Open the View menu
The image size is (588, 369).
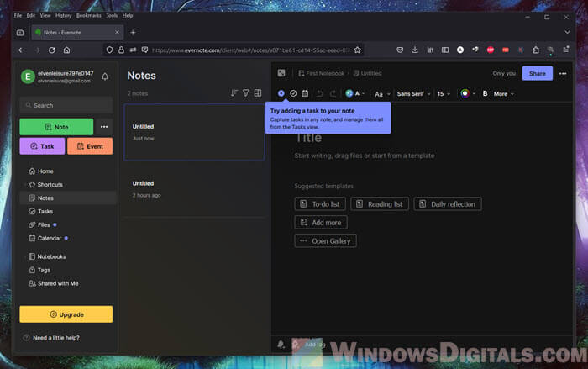45,16
